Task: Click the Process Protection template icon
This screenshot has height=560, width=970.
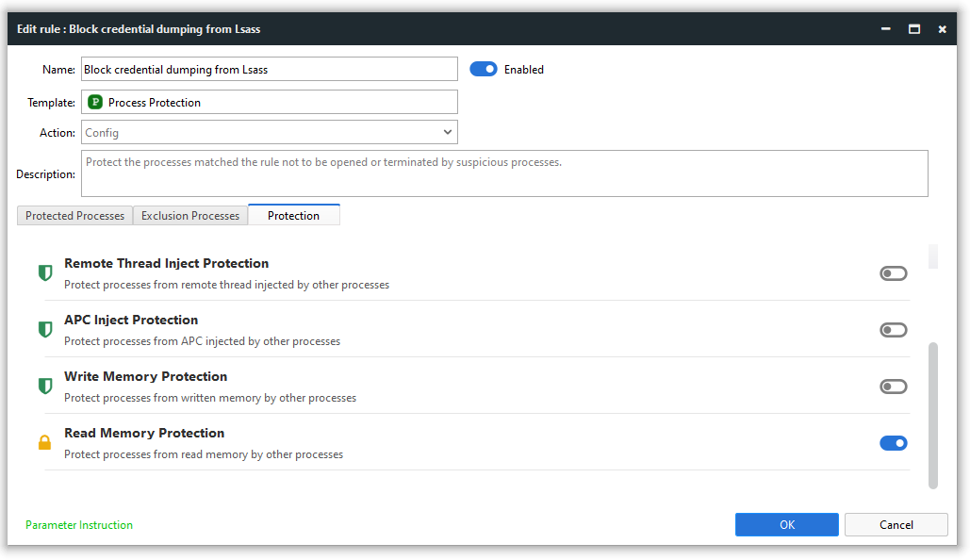Action: click(x=95, y=102)
